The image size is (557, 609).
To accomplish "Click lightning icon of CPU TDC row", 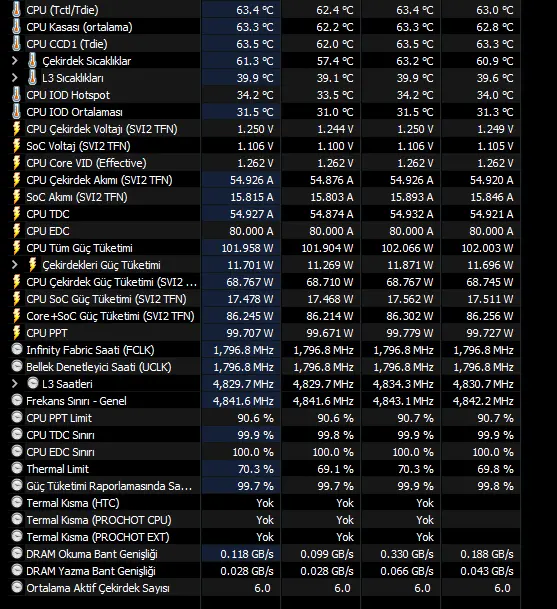I will click(x=16, y=214).
